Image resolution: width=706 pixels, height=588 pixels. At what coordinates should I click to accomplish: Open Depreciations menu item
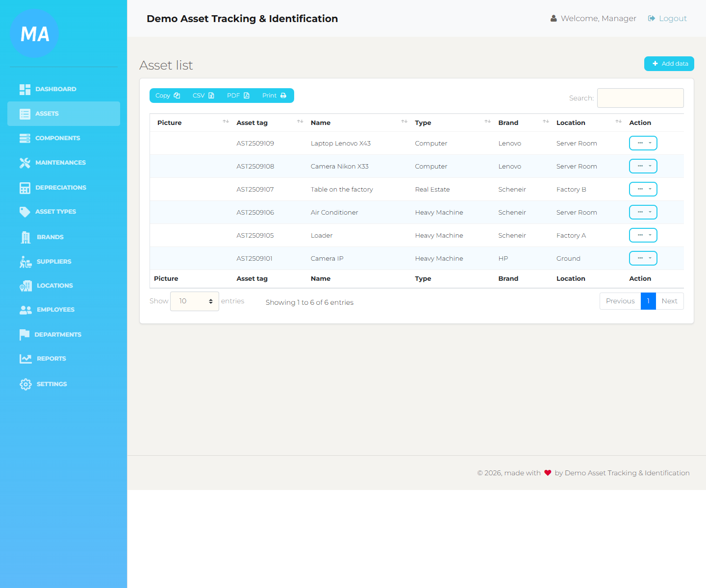tap(64, 188)
